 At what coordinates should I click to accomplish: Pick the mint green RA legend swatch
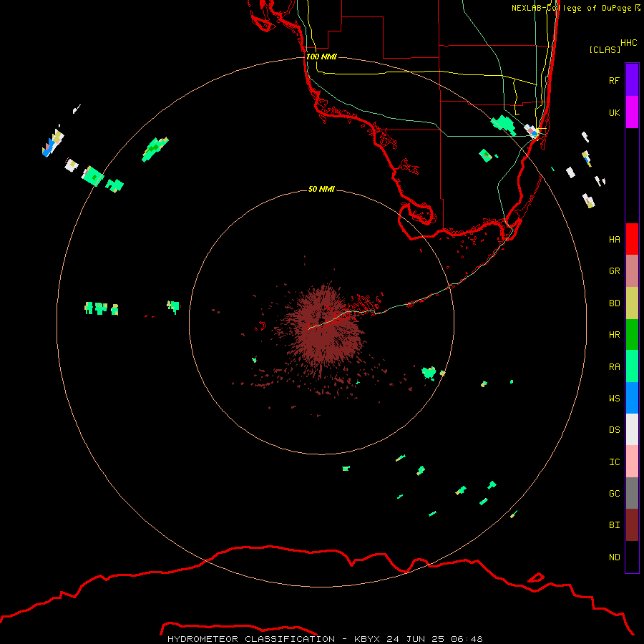tap(632, 366)
